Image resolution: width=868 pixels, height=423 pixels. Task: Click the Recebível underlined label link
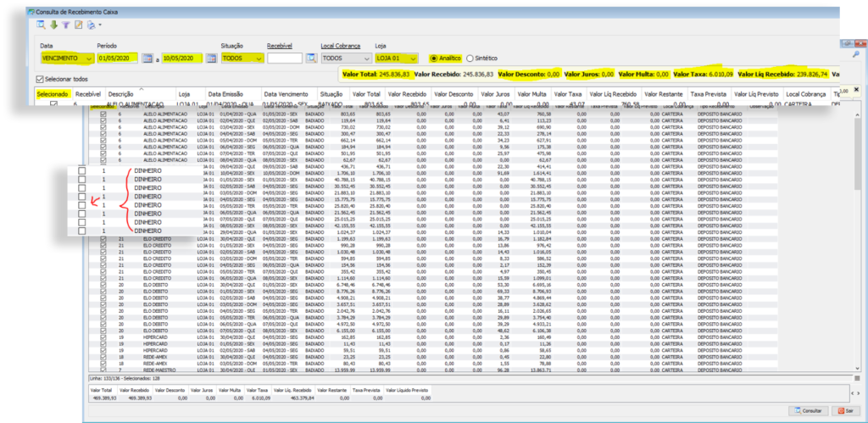pos(279,46)
